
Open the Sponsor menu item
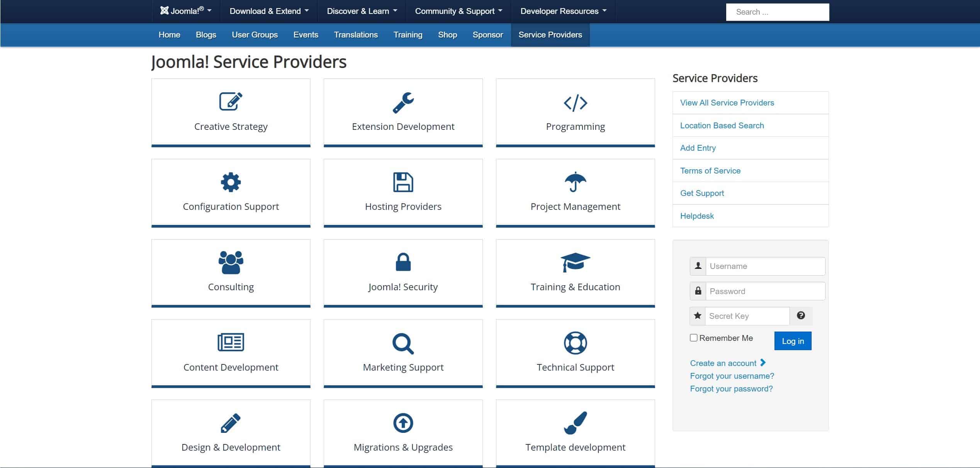click(x=487, y=35)
